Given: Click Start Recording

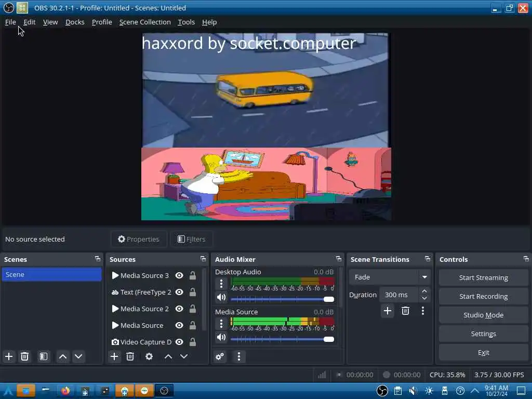Looking at the screenshot, I should (484, 296).
